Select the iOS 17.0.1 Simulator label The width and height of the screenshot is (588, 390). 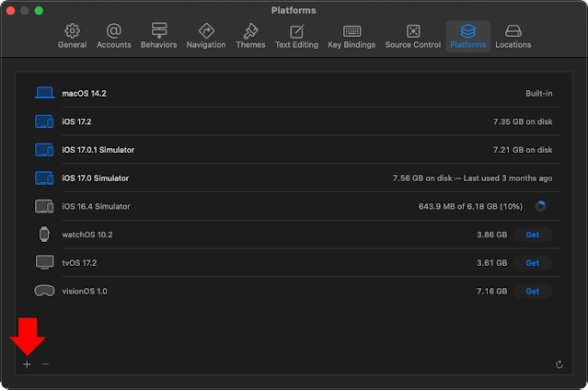tap(98, 150)
